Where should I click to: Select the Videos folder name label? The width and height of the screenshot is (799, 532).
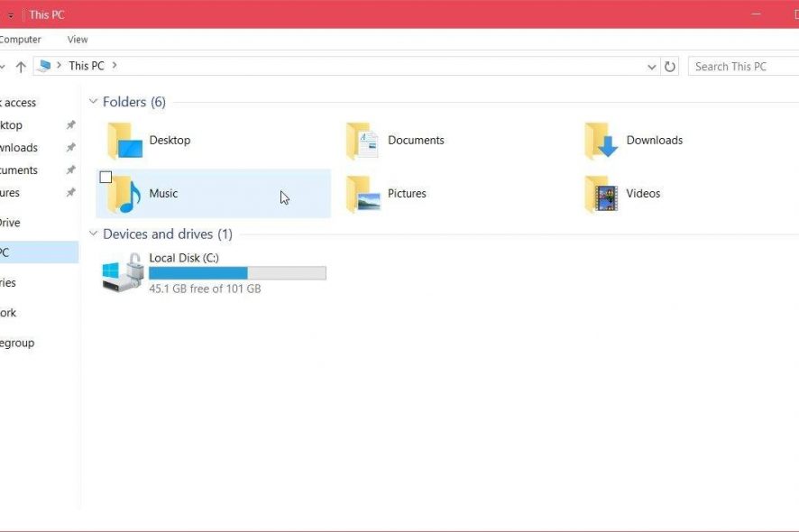click(643, 193)
